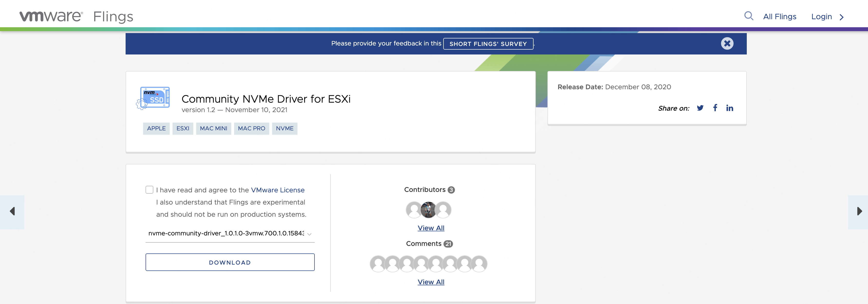This screenshot has height=304, width=868.
Task: Click the Community NVMe Driver for ESXi title
Action: 266,99
